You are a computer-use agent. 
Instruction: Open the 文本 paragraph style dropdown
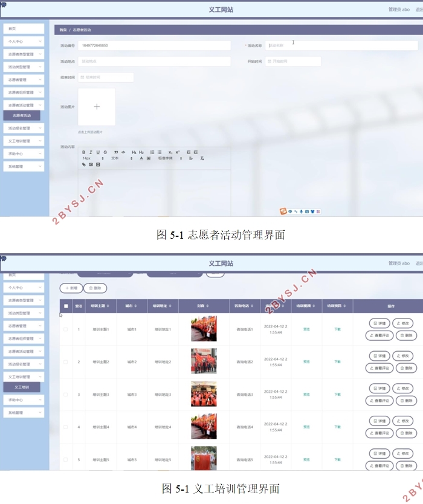click(121, 158)
